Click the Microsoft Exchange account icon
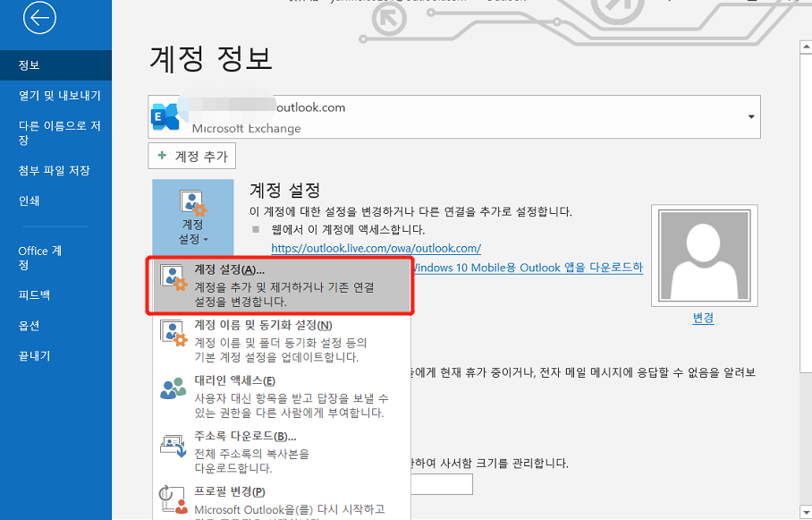The width and height of the screenshot is (812, 520). (165, 115)
